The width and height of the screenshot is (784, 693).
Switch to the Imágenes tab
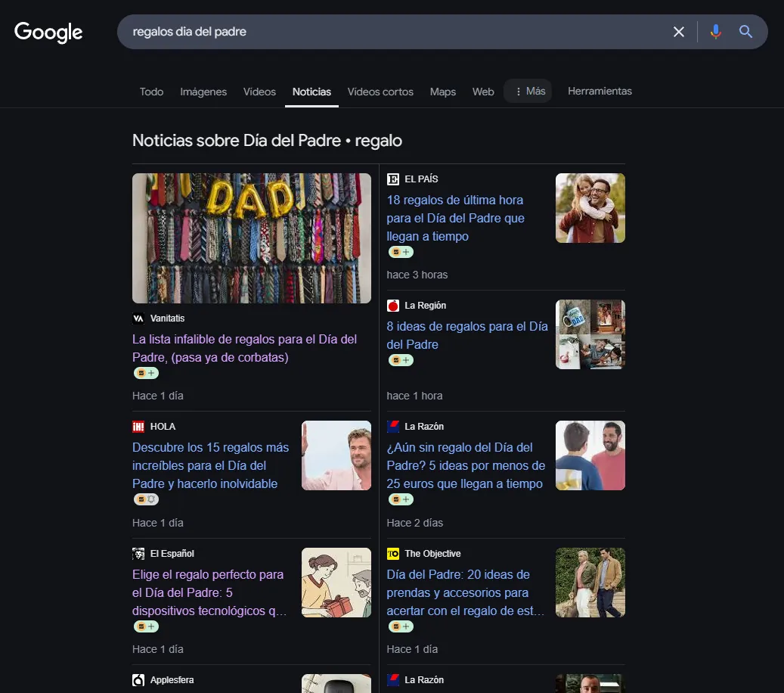(x=203, y=92)
